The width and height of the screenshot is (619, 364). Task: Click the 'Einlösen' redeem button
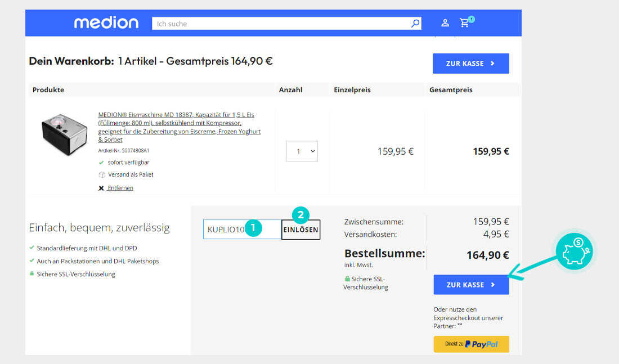pos(300,230)
